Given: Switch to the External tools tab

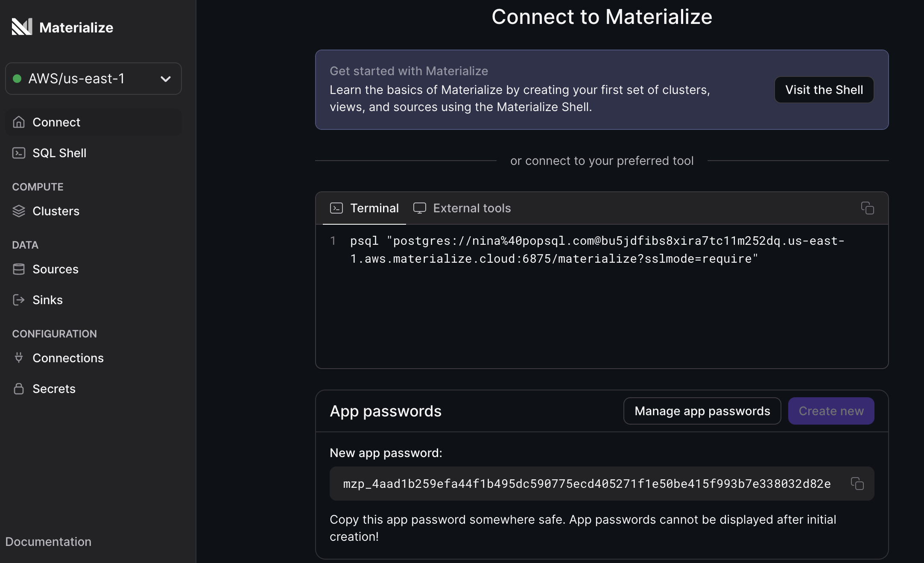Looking at the screenshot, I should pos(462,208).
